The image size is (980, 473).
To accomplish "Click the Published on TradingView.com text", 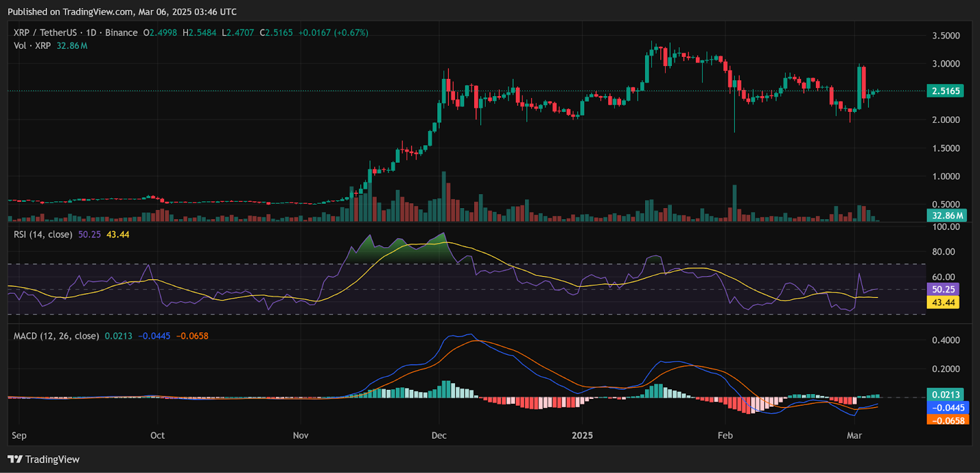I will point(122,12).
